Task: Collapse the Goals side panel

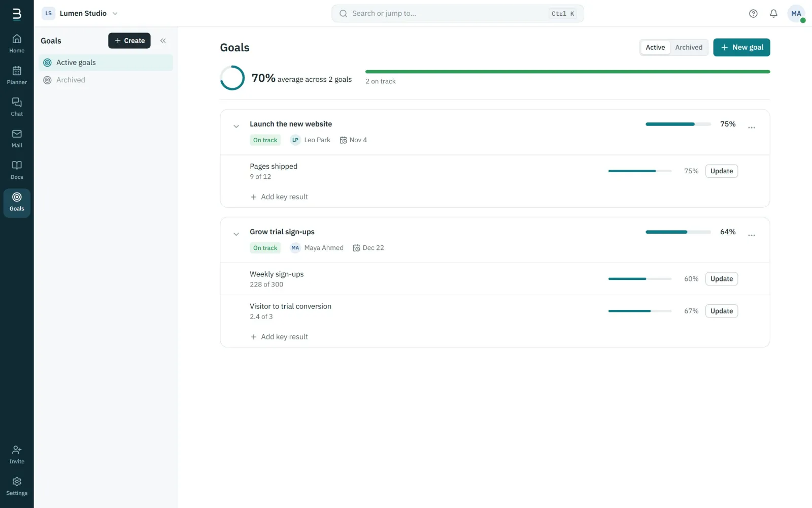Action: (x=163, y=41)
